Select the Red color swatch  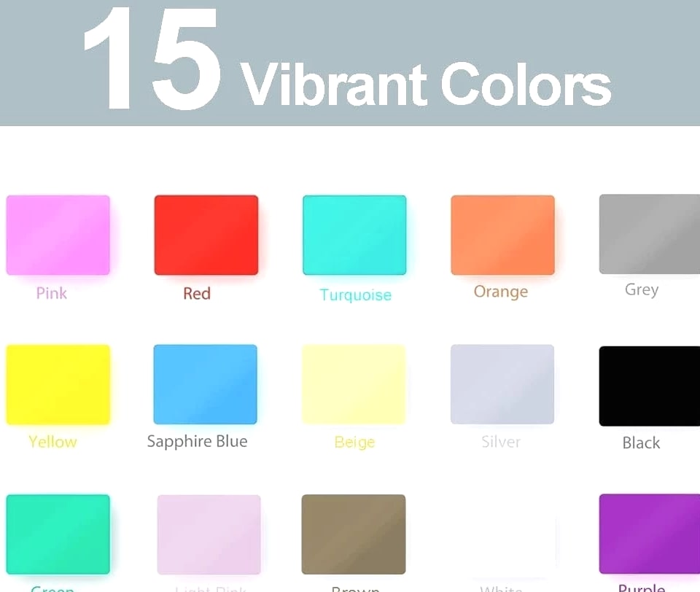pos(206,235)
